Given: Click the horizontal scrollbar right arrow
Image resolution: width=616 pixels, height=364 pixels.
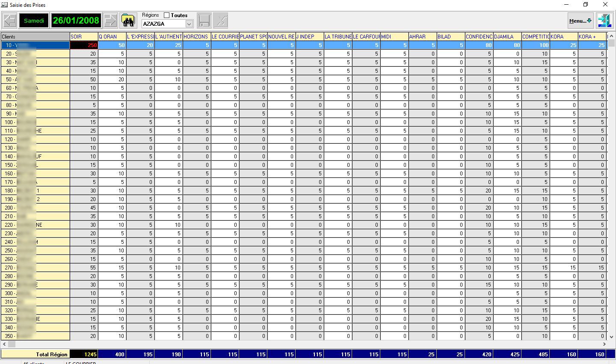Looking at the screenshot, I should point(604,344).
